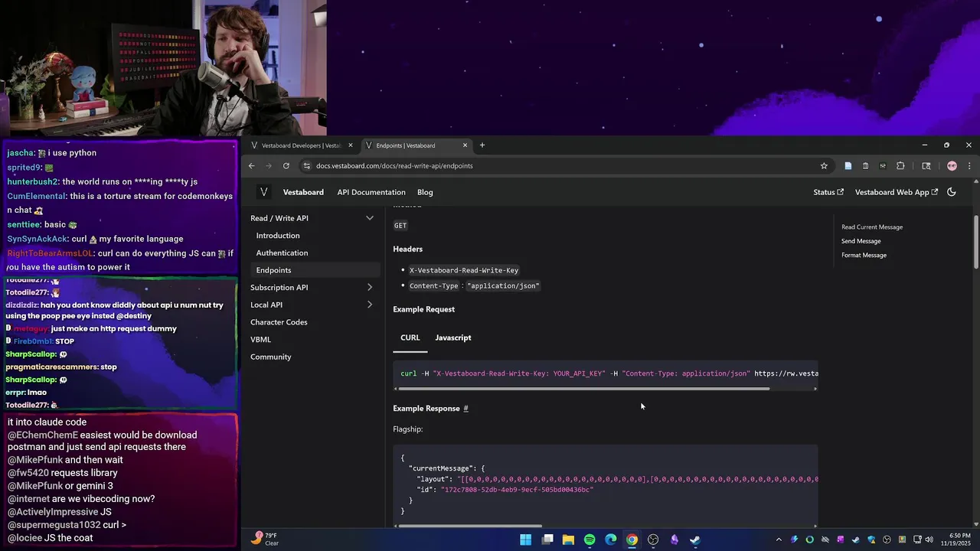Switch to the Javascript code tab
Screen dimensions: 980x551
coord(453,337)
